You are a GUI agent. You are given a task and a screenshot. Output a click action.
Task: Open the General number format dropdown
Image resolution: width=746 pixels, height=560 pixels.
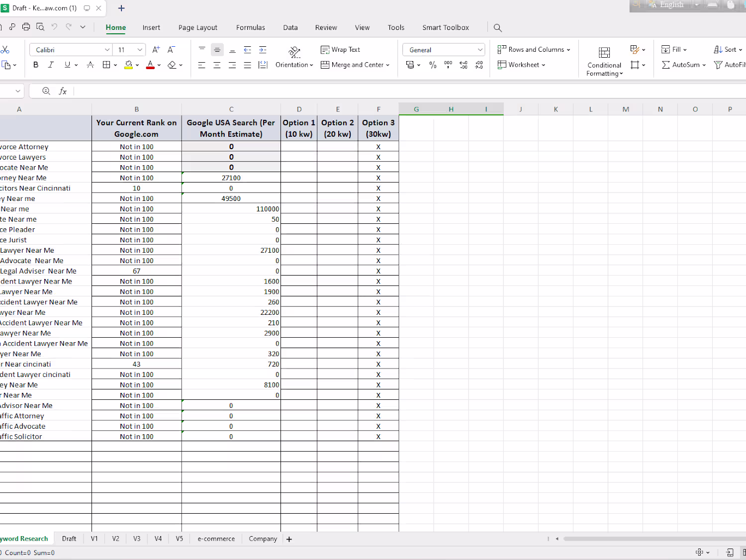[x=480, y=50]
